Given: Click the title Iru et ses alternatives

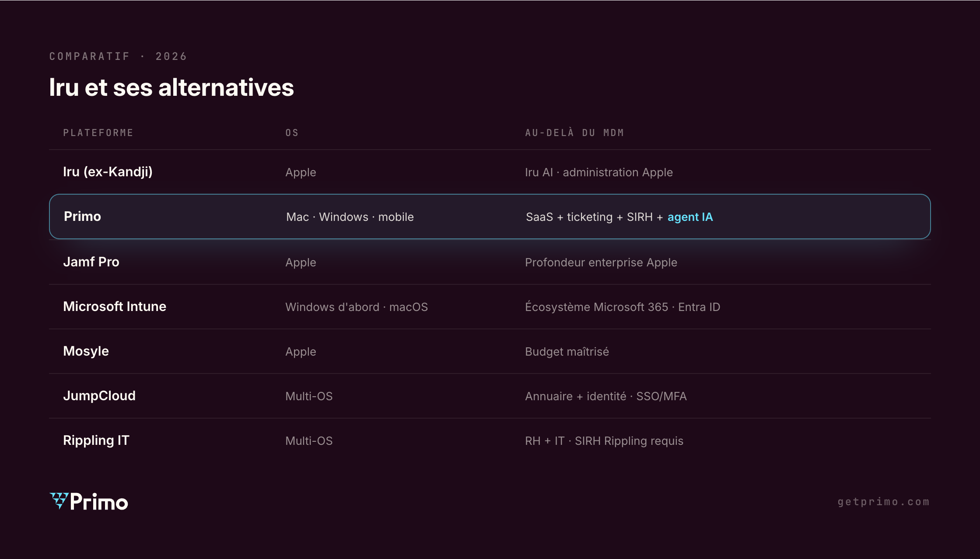Looking at the screenshot, I should [171, 87].
